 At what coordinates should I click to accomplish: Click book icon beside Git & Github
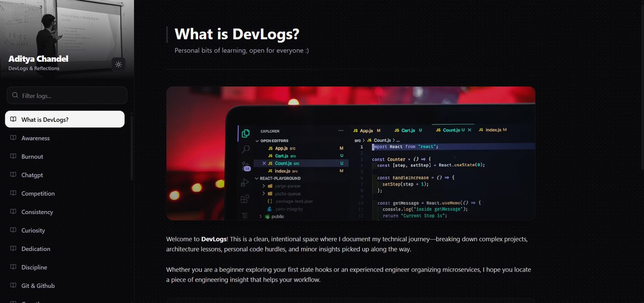tap(13, 286)
